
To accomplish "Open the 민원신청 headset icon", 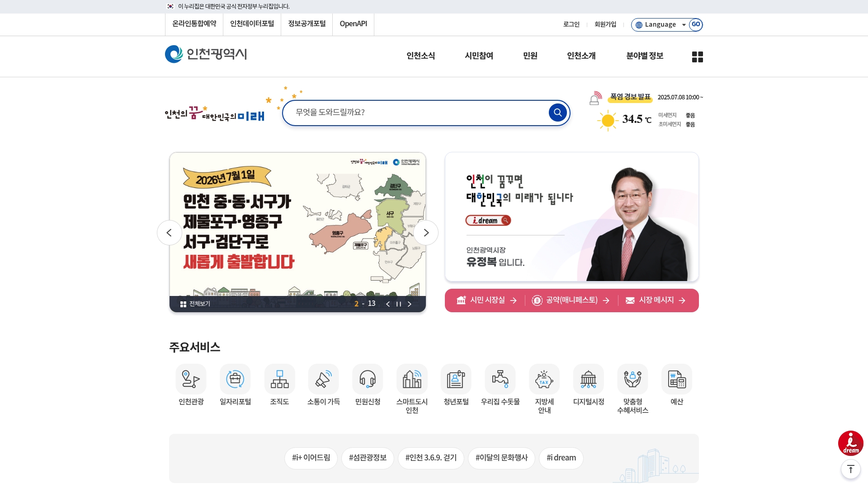I will pyautogui.click(x=368, y=379).
